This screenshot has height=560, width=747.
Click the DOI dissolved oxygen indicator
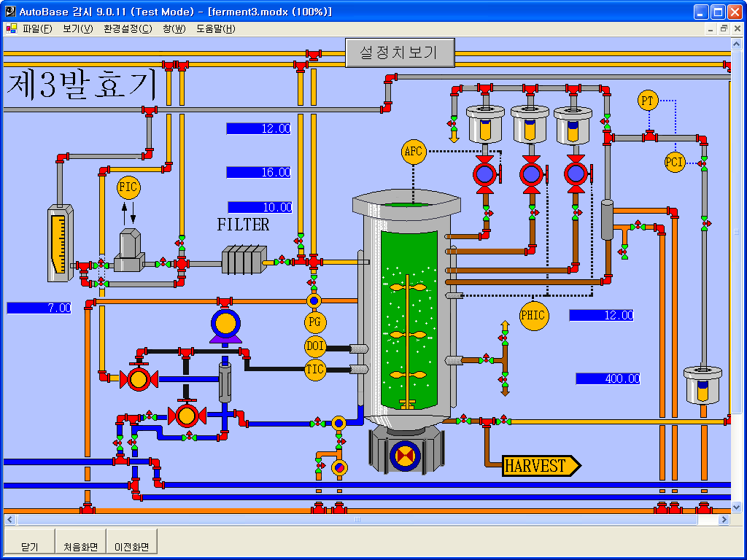315,346
